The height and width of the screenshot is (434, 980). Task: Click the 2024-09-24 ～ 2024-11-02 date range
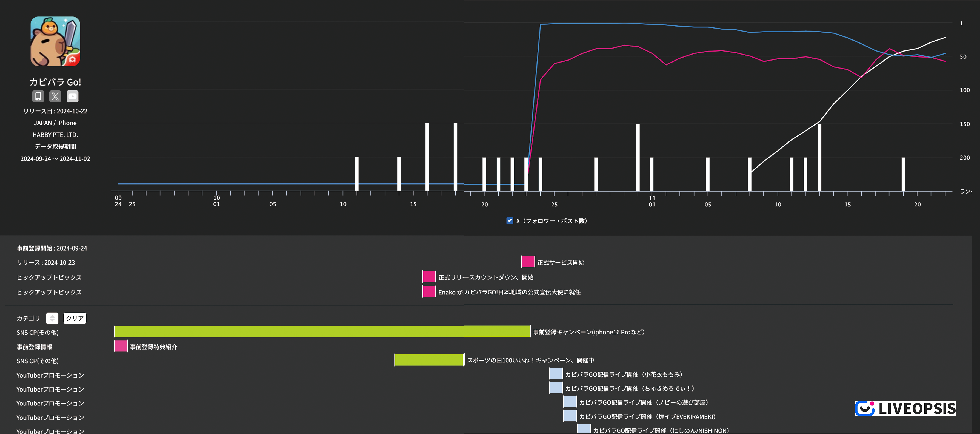[55, 158]
